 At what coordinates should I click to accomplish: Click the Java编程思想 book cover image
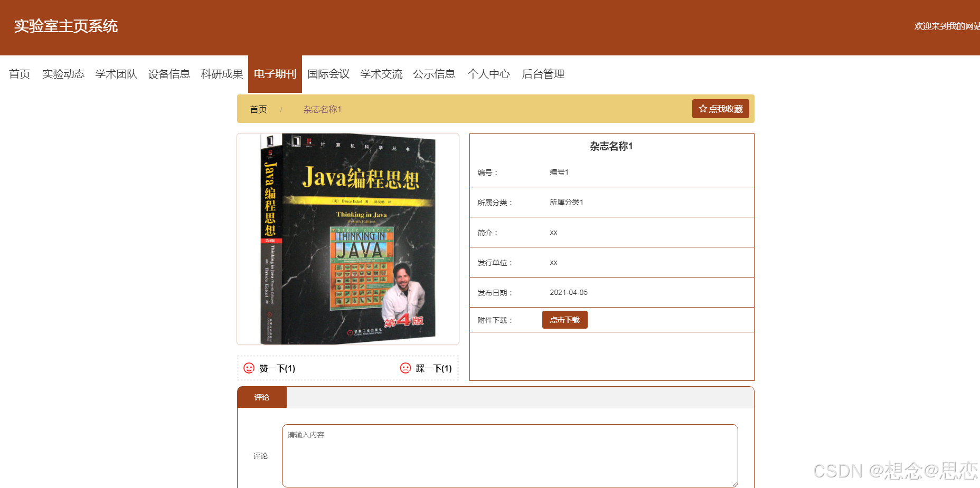pyautogui.click(x=348, y=239)
